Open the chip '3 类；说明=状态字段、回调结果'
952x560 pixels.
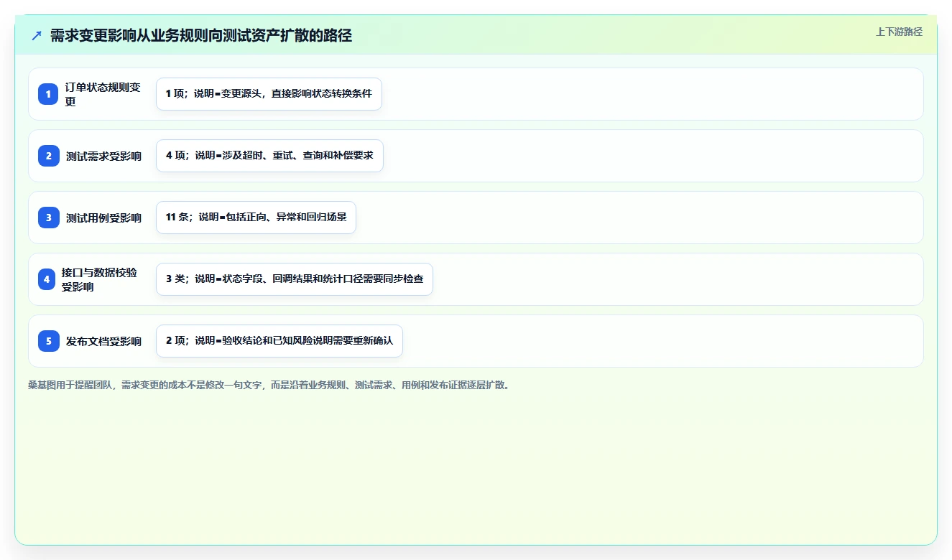click(x=295, y=279)
